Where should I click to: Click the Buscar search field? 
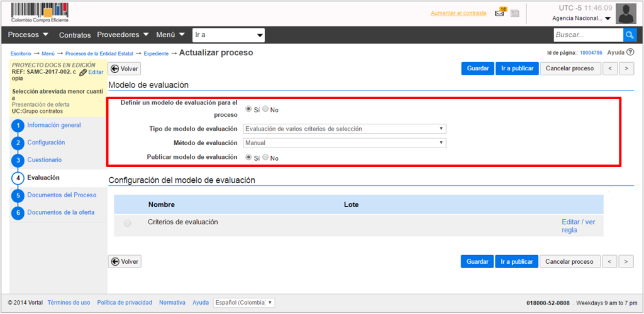pyautogui.click(x=587, y=35)
